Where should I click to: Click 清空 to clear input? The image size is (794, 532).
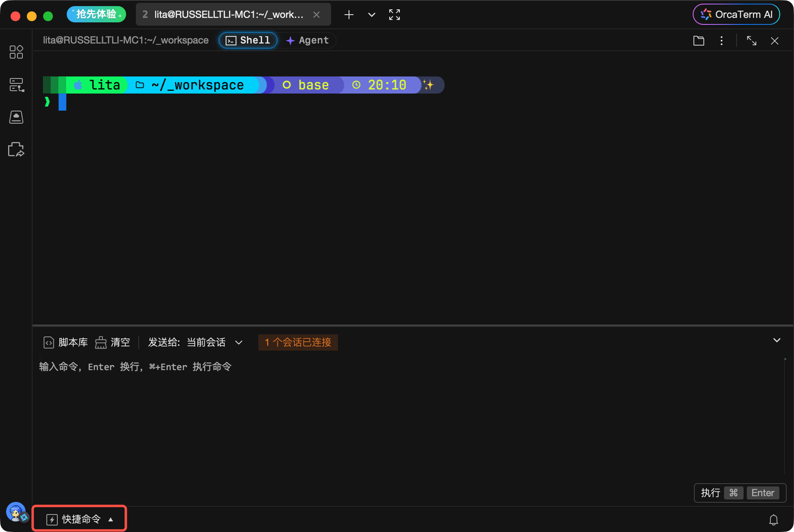point(113,342)
